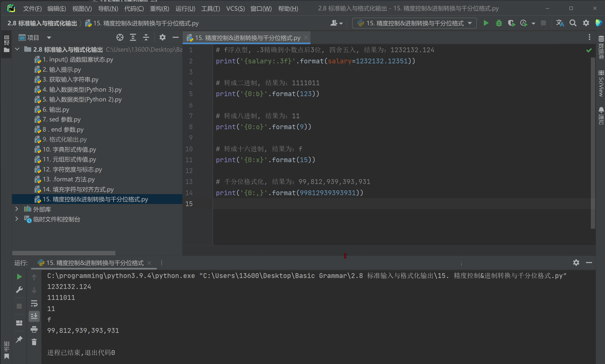Clear console with trash icon
The height and width of the screenshot is (364, 605).
click(x=34, y=342)
